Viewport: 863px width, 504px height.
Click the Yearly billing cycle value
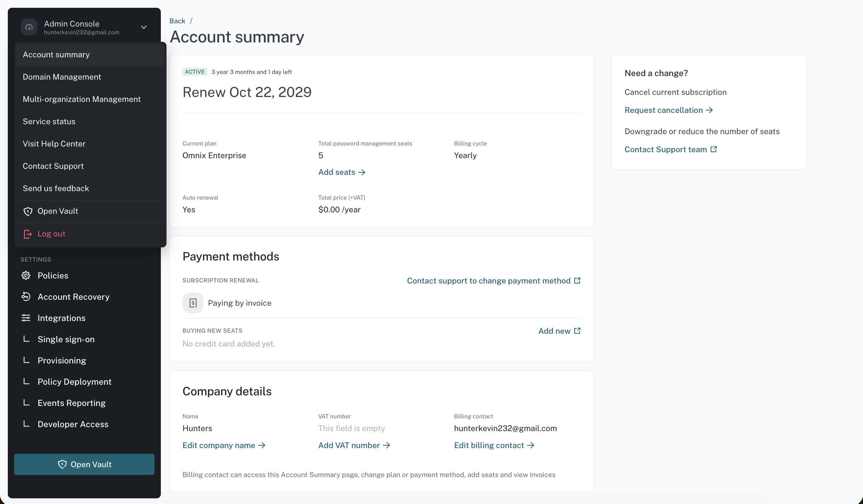[465, 155]
